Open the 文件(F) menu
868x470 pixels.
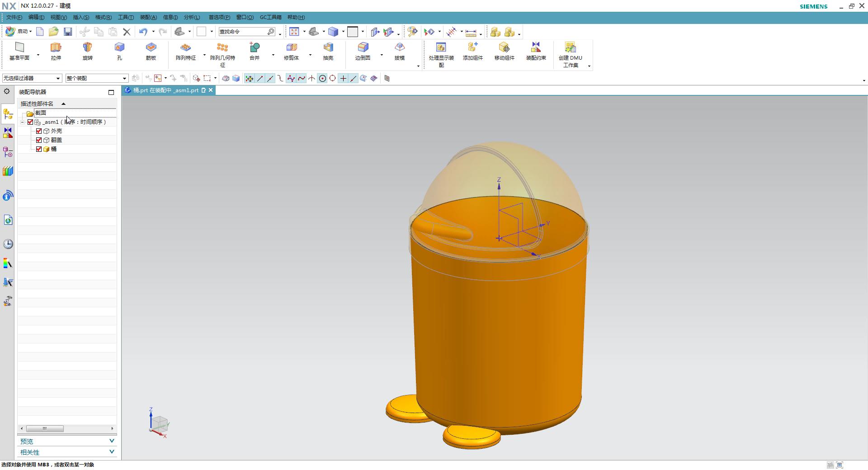click(x=14, y=17)
